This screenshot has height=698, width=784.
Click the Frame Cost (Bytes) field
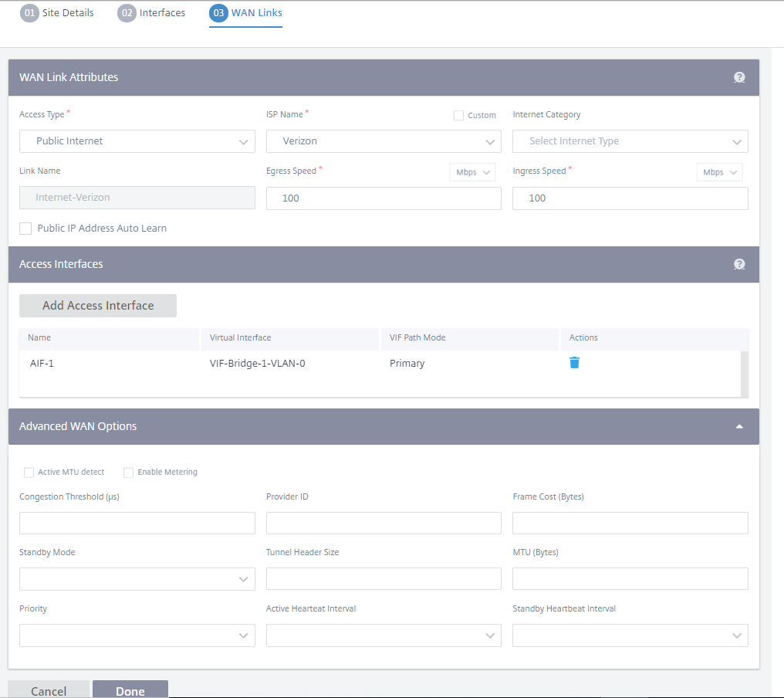point(630,523)
